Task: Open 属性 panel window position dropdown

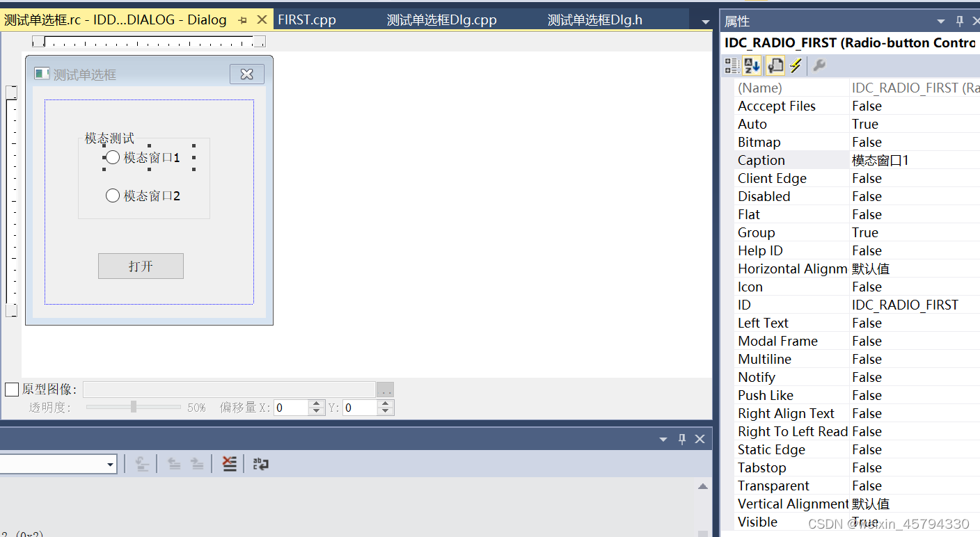Action: coord(941,22)
